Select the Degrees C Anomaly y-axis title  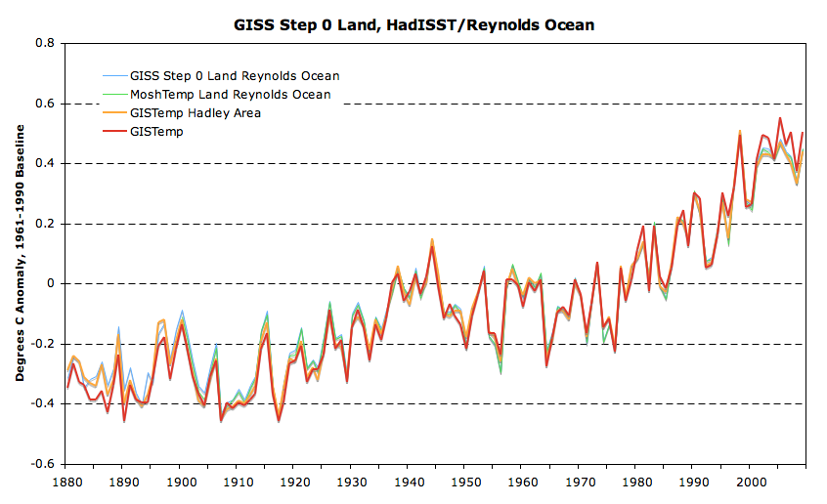click(19, 254)
